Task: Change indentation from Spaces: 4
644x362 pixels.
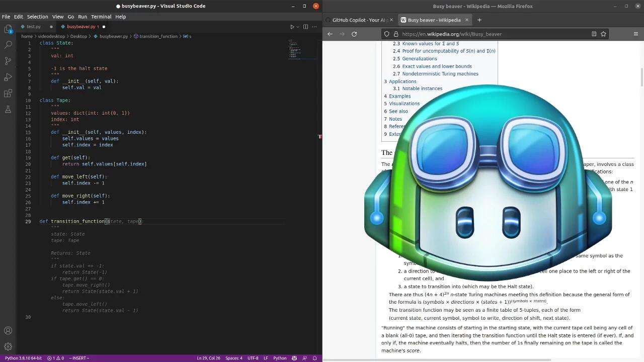Action: [x=234, y=358]
